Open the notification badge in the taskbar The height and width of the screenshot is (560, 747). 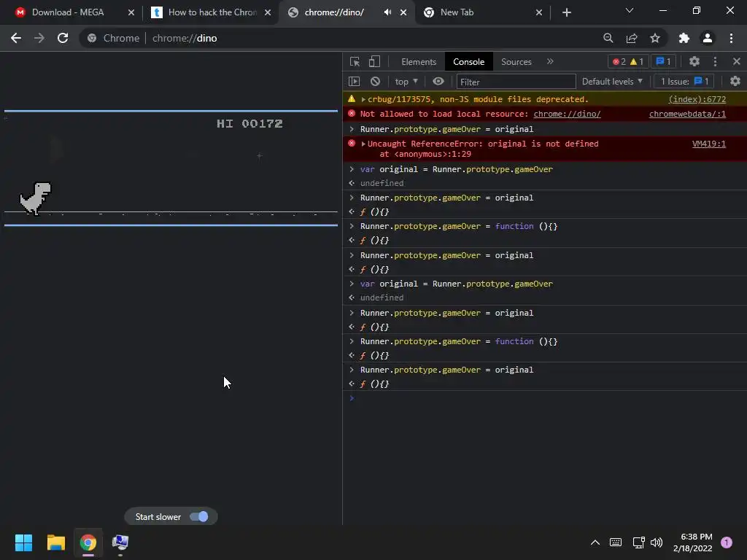[727, 542]
